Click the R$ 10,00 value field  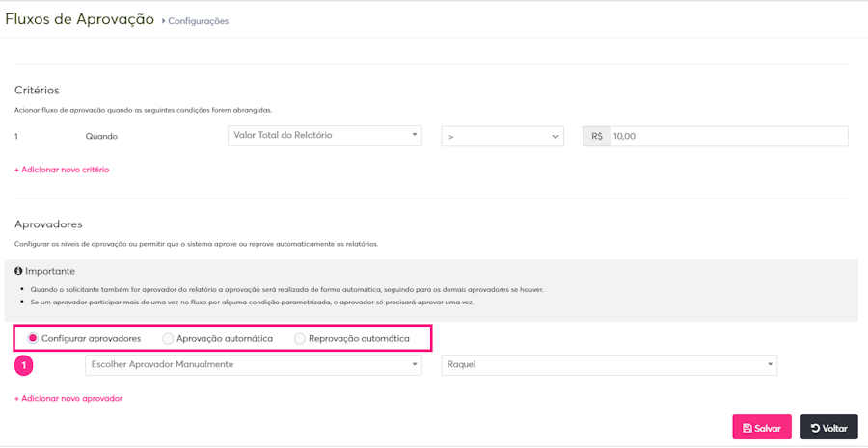pos(729,136)
